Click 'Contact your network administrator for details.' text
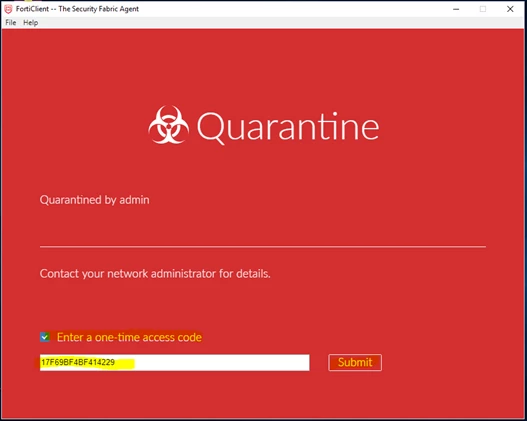Image resolution: width=527 pixels, height=421 pixels. 155,273
